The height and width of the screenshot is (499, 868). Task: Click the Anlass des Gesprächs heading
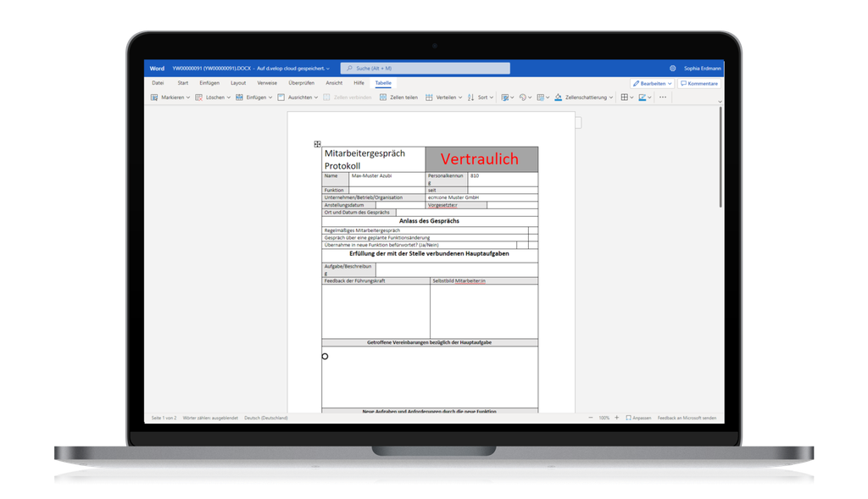point(430,221)
